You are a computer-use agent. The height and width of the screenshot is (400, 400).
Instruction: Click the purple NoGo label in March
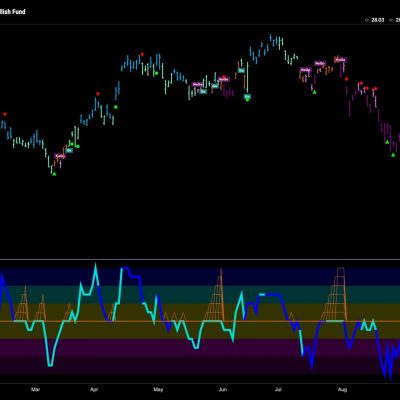(60, 156)
